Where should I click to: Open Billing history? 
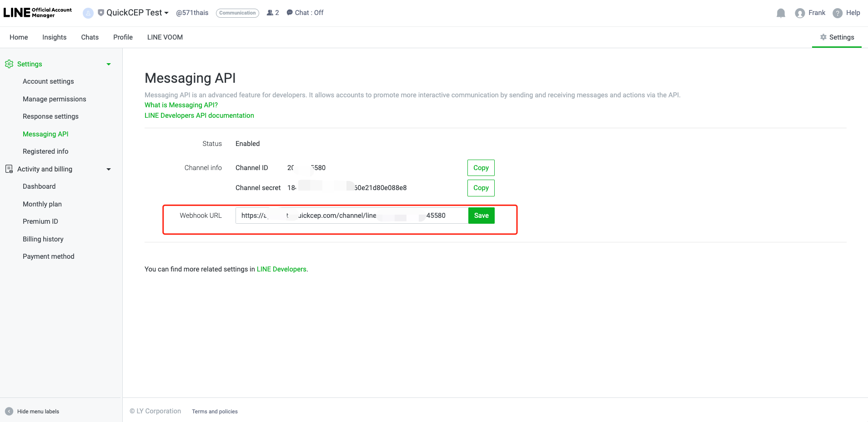43,239
